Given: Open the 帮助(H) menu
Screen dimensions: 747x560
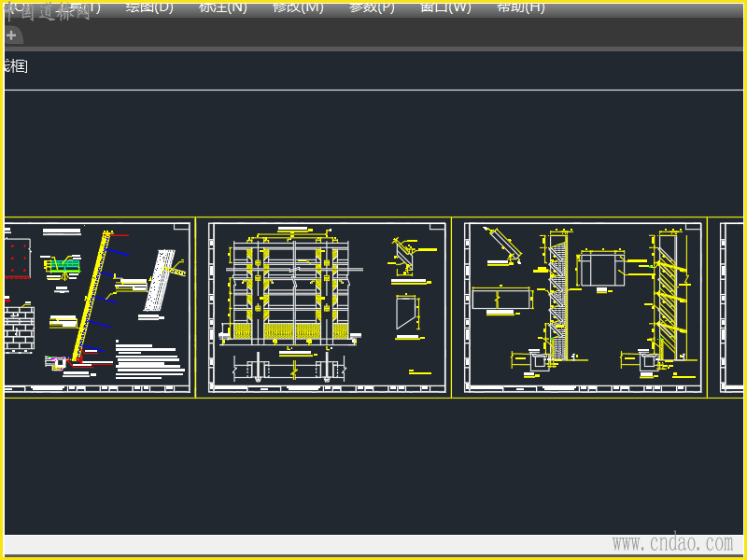Looking at the screenshot, I should coord(520,7).
